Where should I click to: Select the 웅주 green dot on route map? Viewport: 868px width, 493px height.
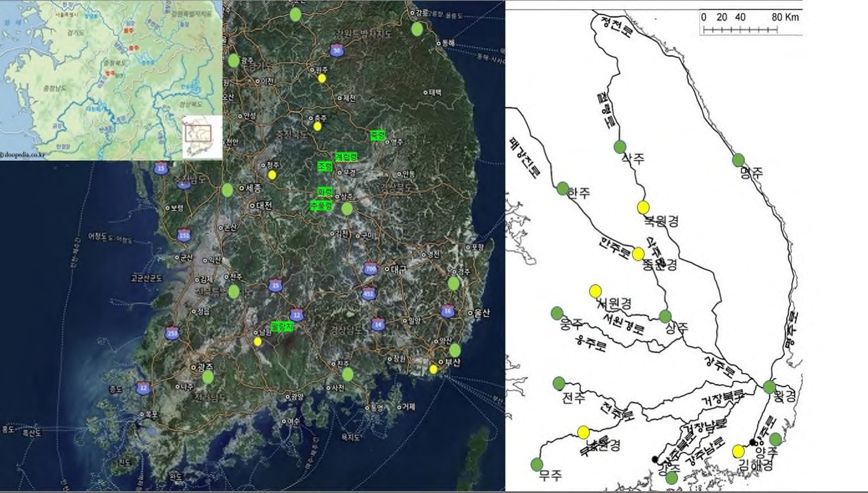[x=557, y=314]
